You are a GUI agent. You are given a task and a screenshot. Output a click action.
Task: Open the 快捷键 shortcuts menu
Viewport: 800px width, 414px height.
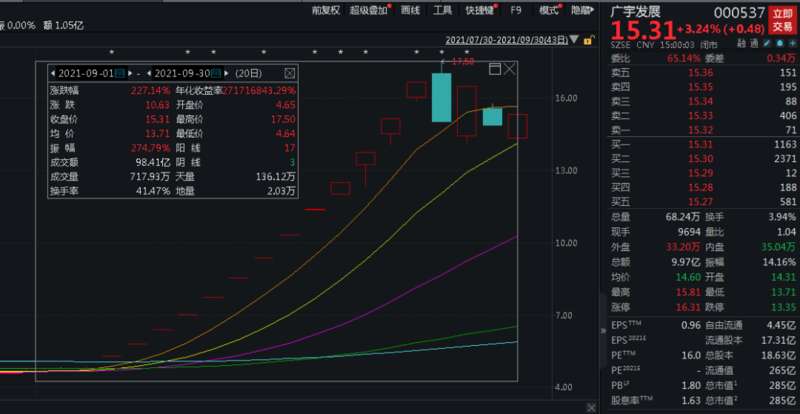[480, 10]
